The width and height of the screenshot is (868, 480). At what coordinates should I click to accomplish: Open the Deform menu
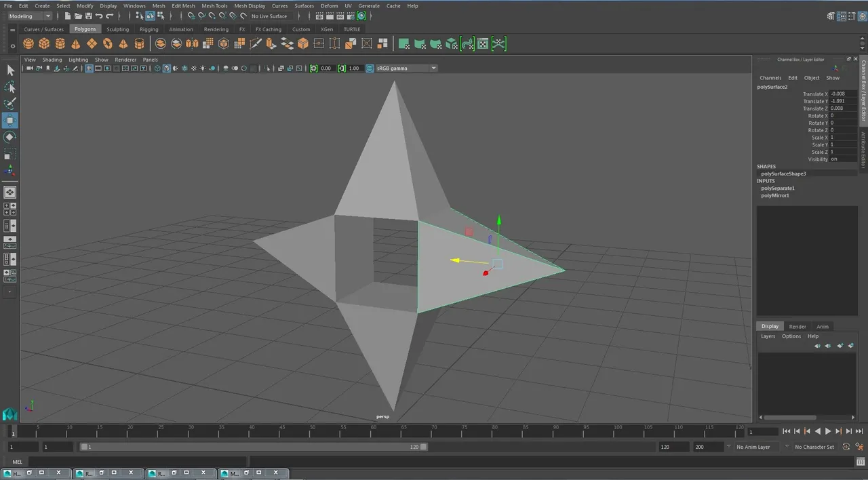coord(329,5)
